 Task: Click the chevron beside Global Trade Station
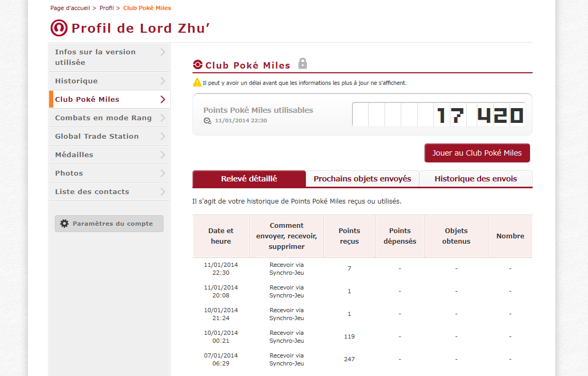163,136
